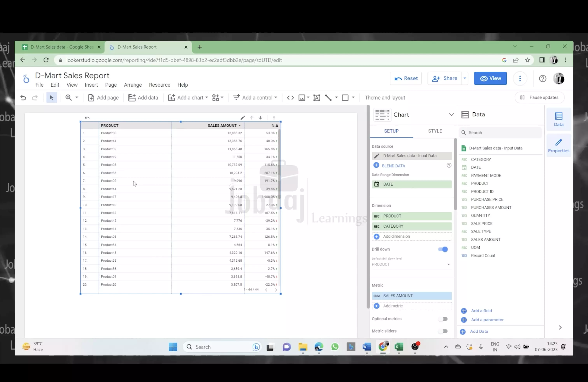Switch to the STYLE tab
The width and height of the screenshot is (588, 382).
point(435,131)
